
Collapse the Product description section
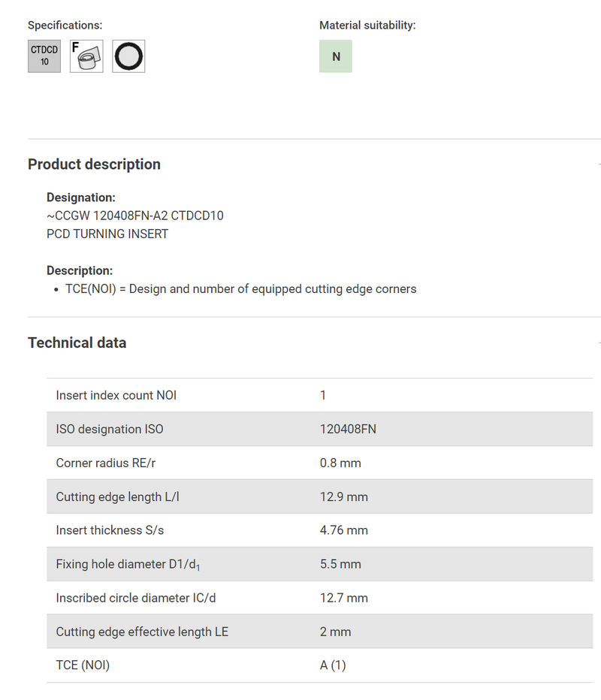(599, 164)
